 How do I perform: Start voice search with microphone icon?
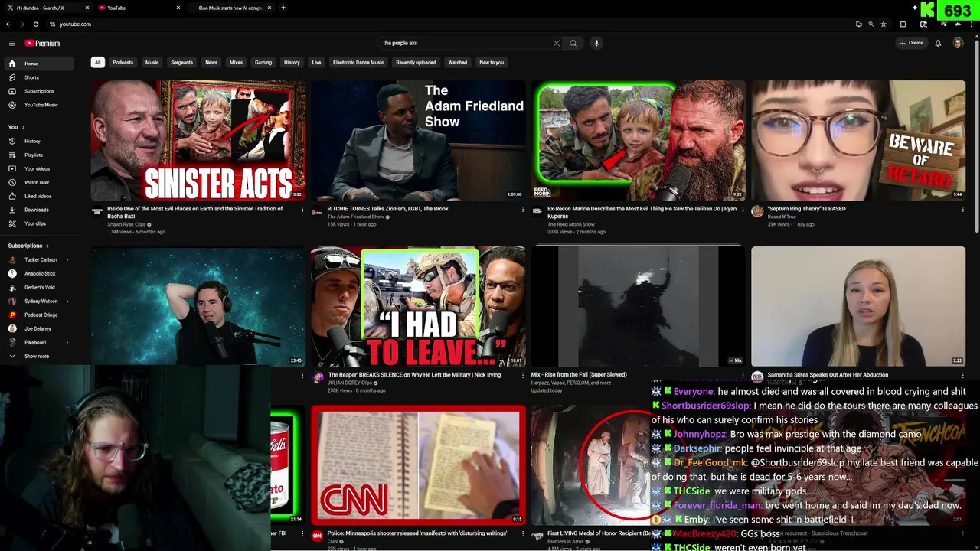(596, 44)
